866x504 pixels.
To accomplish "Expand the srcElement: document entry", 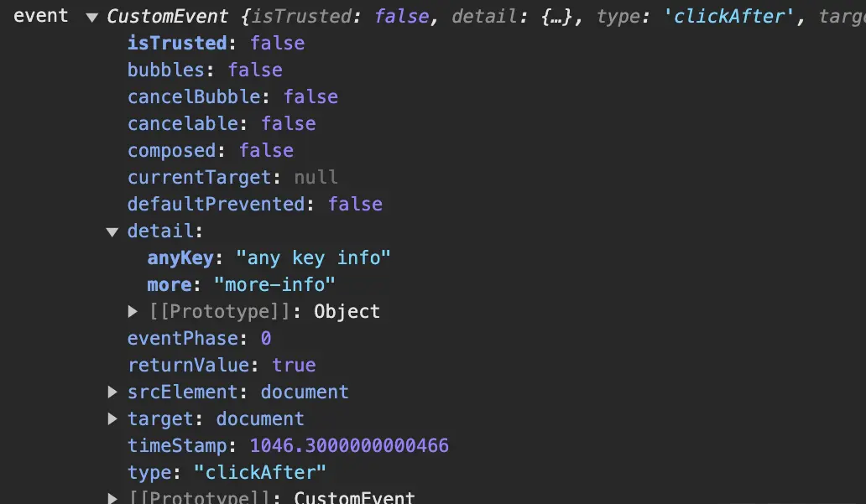I will point(112,392).
